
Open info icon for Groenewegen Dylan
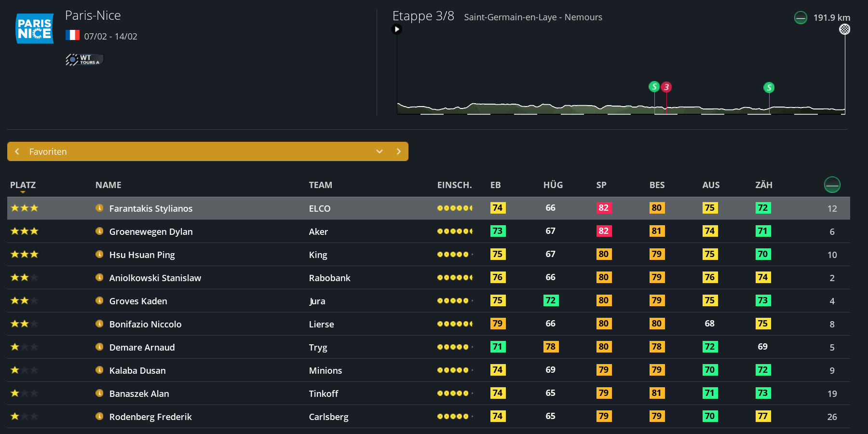click(x=99, y=231)
